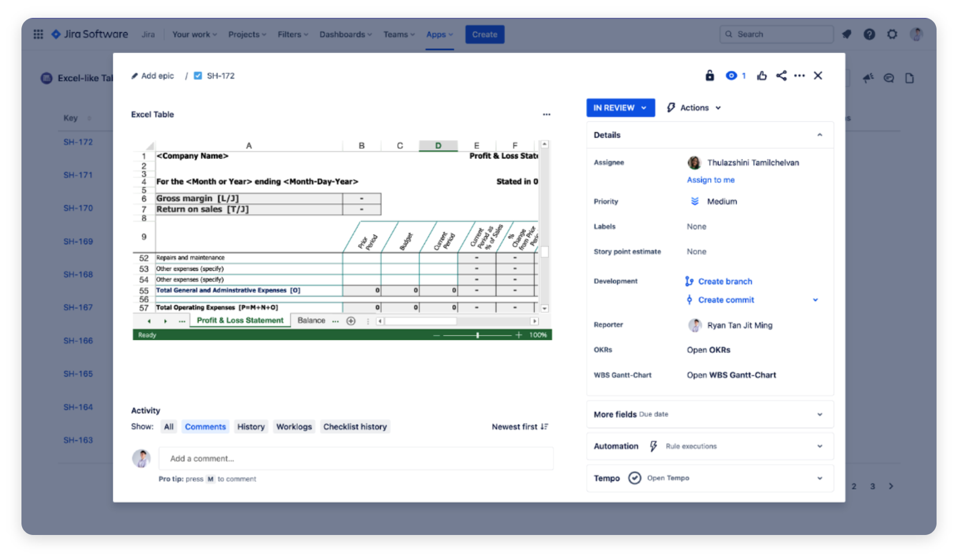The width and height of the screenshot is (958, 560).
Task: Switch to the Profit & Loss Statement sheet
Action: click(x=240, y=321)
